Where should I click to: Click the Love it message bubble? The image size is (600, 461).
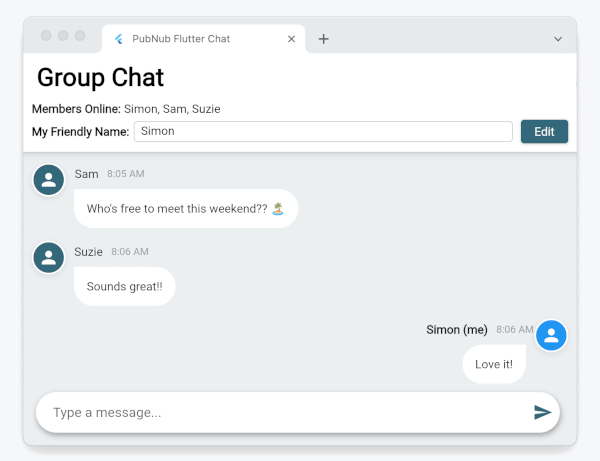tap(494, 364)
